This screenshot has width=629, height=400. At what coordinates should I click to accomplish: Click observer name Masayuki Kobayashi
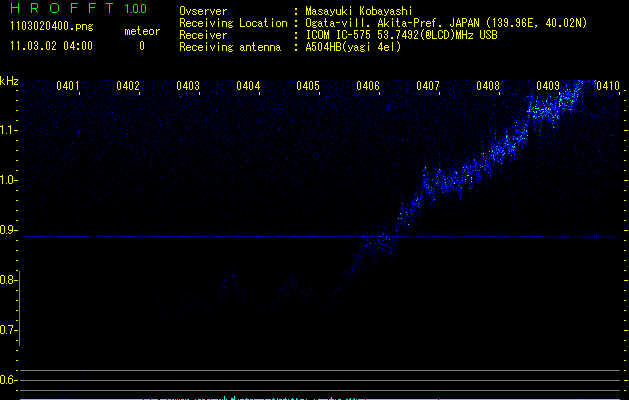[358, 11]
